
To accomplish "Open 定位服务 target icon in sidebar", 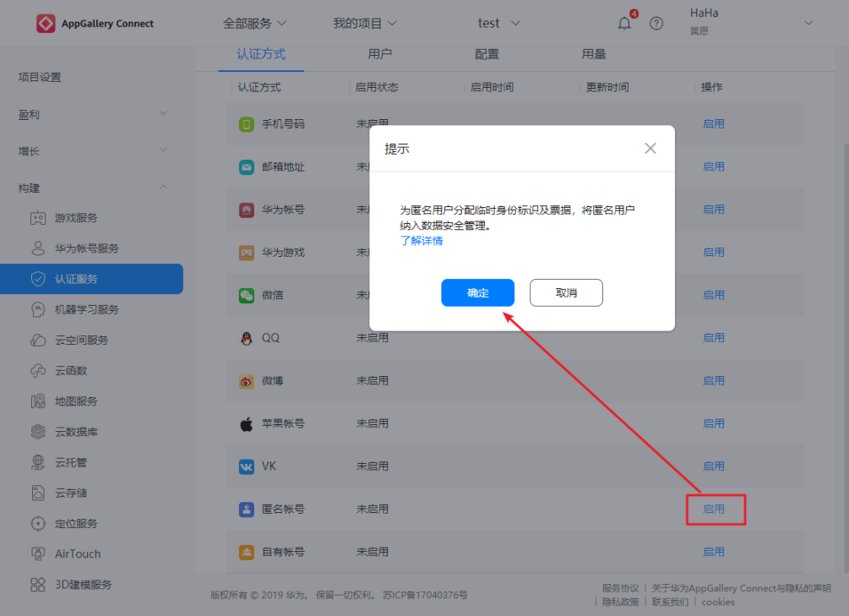I will [38, 524].
